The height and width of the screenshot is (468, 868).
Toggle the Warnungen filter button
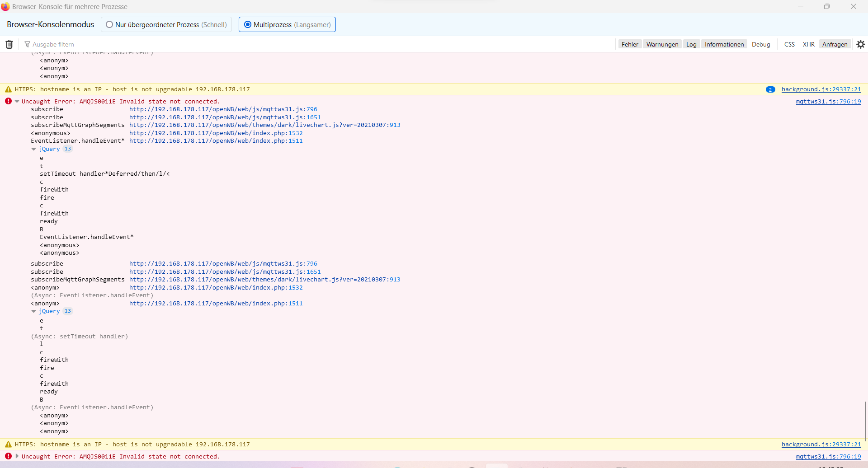click(x=662, y=44)
